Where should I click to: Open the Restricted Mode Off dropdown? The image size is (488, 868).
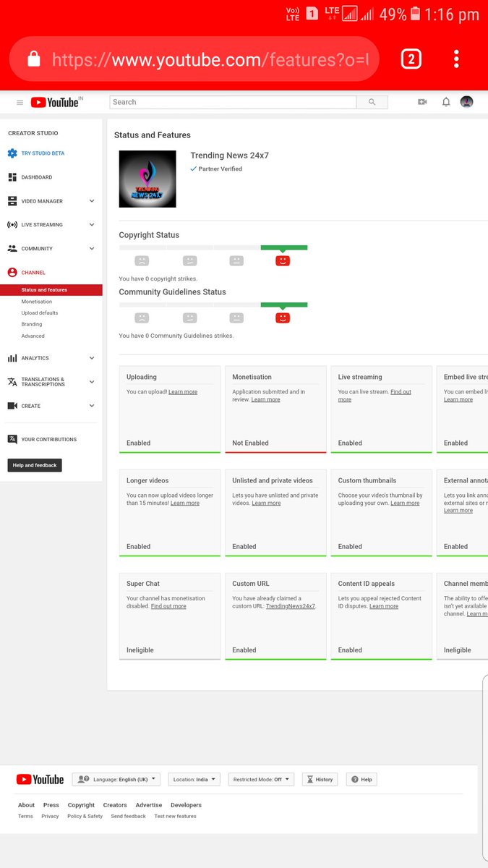(x=261, y=779)
